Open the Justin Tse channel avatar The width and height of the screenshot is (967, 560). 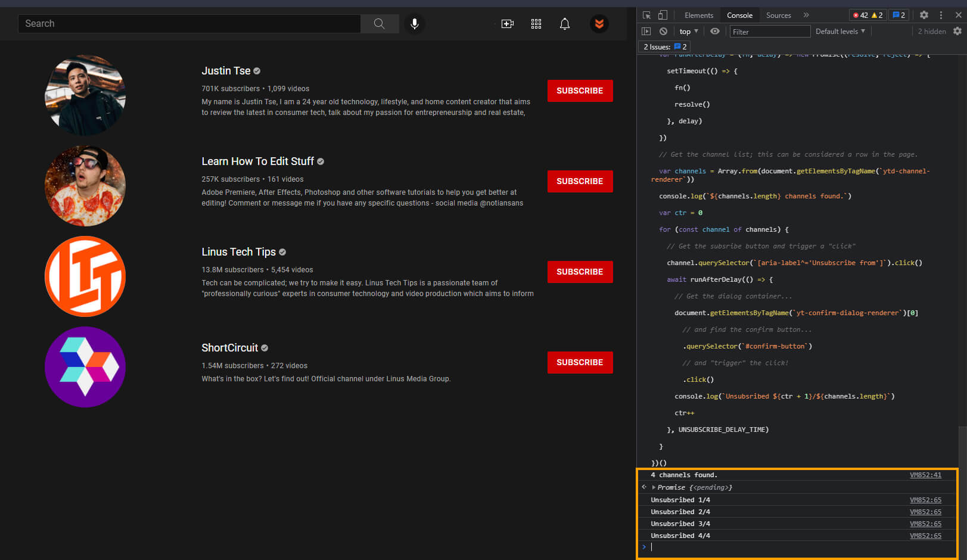(85, 95)
